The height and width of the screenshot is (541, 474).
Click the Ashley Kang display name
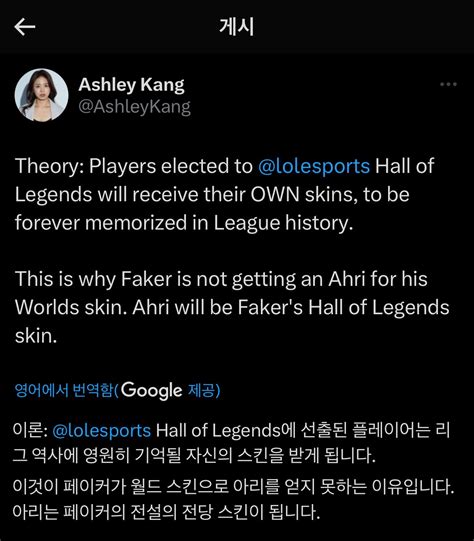(x=131, y=85)
